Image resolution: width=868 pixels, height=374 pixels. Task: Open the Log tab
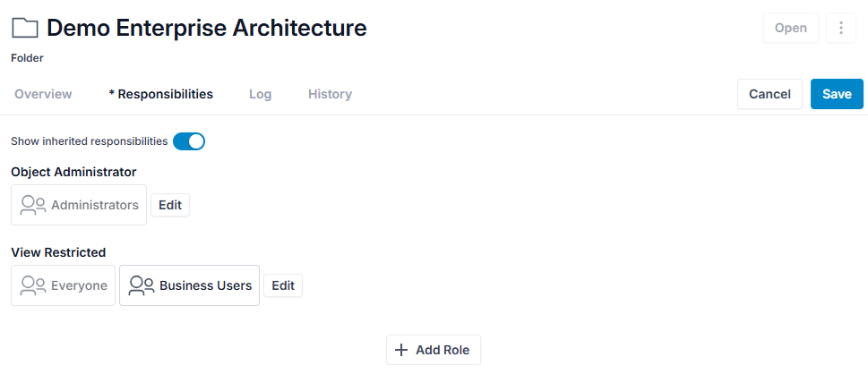coord(260,94)
